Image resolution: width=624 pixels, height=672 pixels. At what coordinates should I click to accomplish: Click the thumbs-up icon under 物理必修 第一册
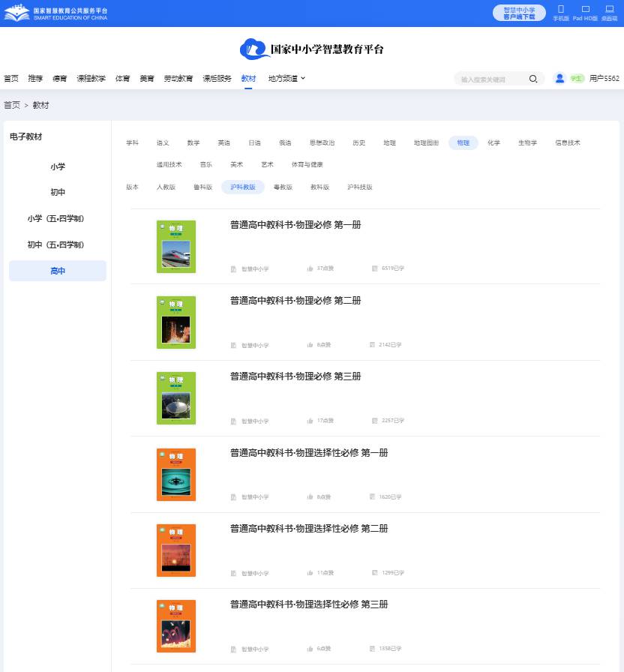pyautogui.click(x=310, y=268)
